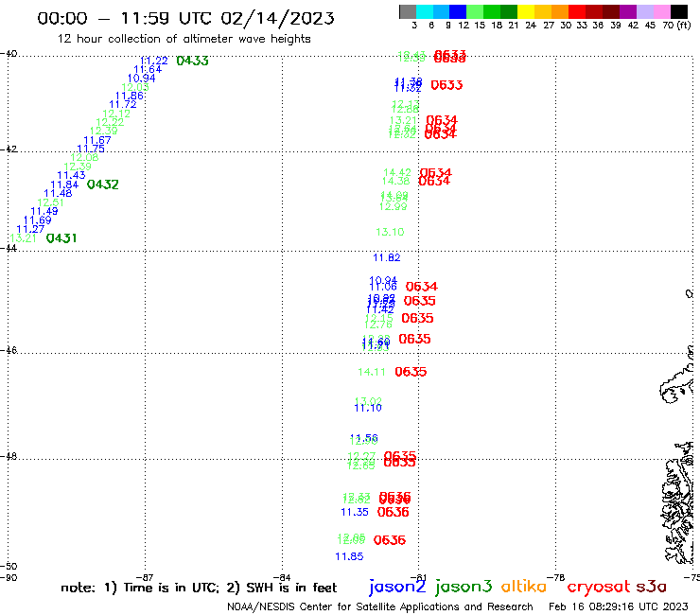Click the 11.72 wave height value
The image size is (700, 615).
click(x=123, y=104)
